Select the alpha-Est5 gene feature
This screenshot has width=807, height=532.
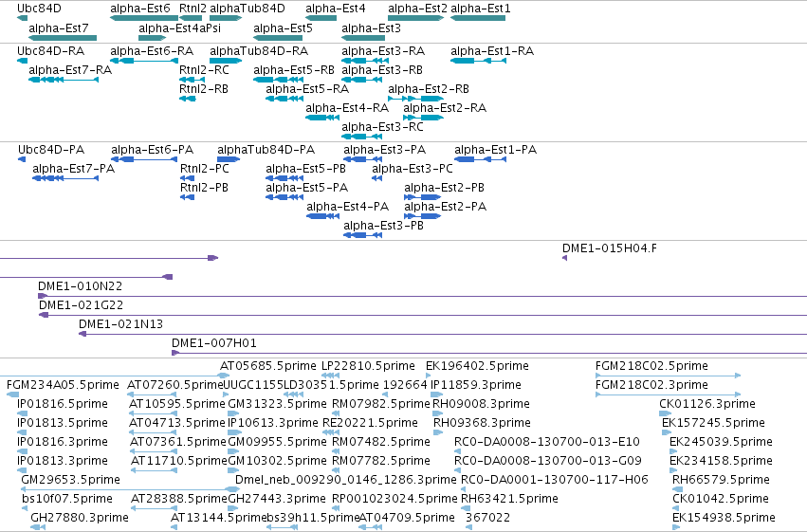click(x=278, y=38)
